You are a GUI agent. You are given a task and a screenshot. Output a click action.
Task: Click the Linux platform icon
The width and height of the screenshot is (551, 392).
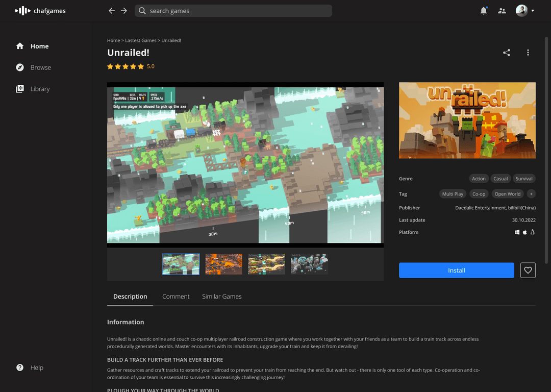click(x=533, y=232)
